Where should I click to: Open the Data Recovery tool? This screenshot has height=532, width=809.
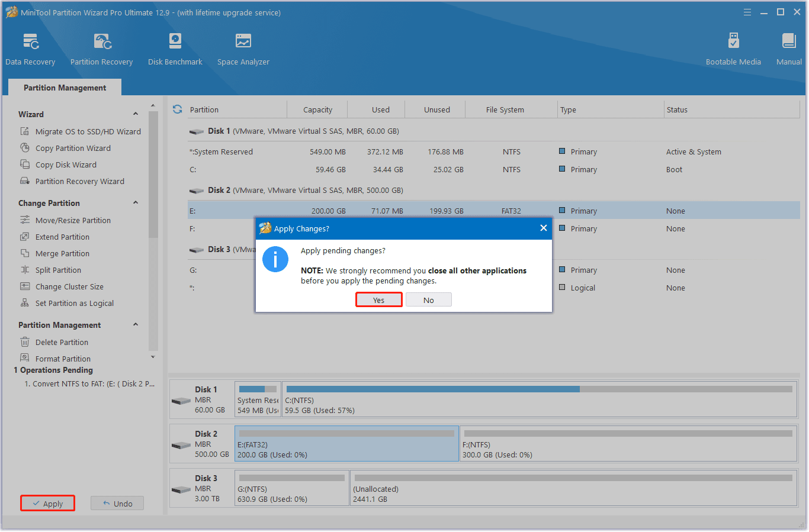[30, 50]
